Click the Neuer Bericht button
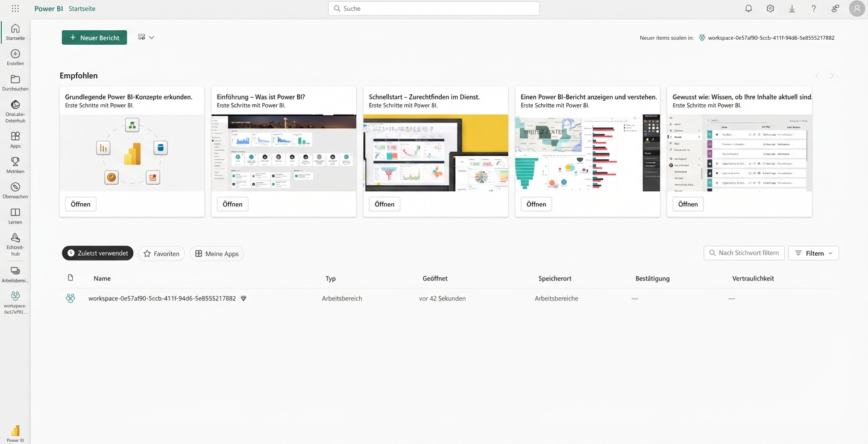 tap(94, 37)
